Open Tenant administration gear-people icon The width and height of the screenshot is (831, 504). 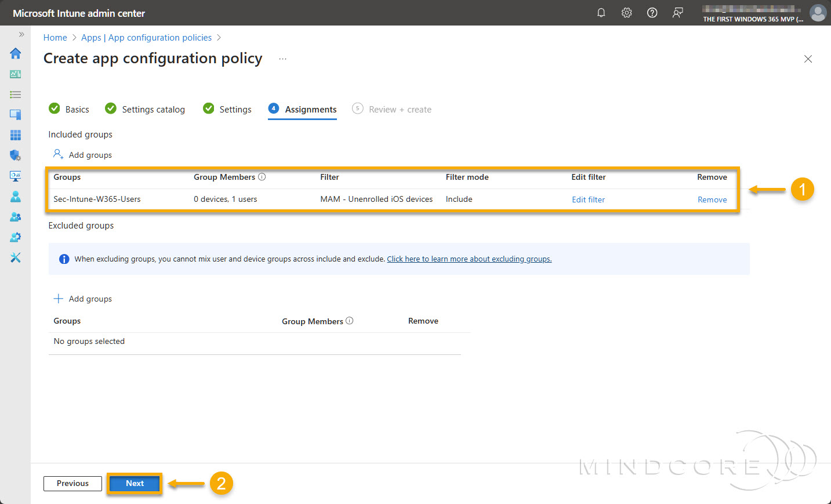[x=16, y=237]
